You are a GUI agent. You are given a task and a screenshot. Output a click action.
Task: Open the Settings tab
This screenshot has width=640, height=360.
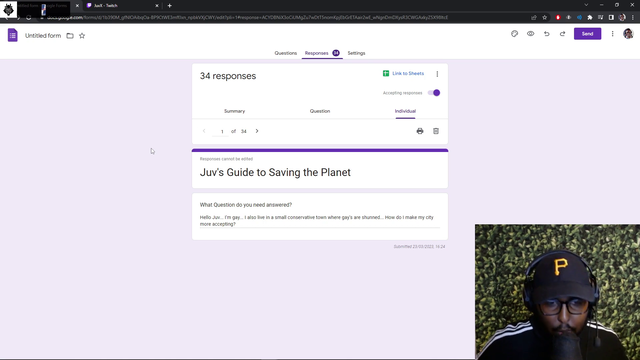click(356, 53)
